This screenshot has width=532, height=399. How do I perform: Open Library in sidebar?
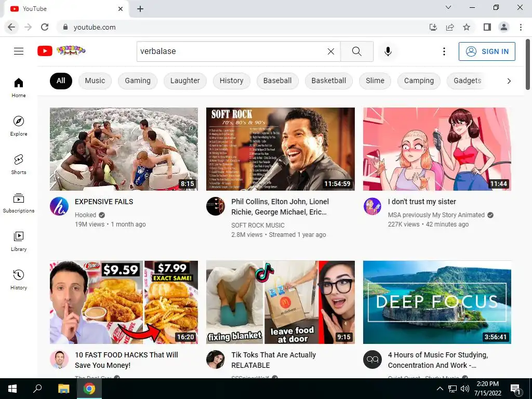tap(19, 241)
